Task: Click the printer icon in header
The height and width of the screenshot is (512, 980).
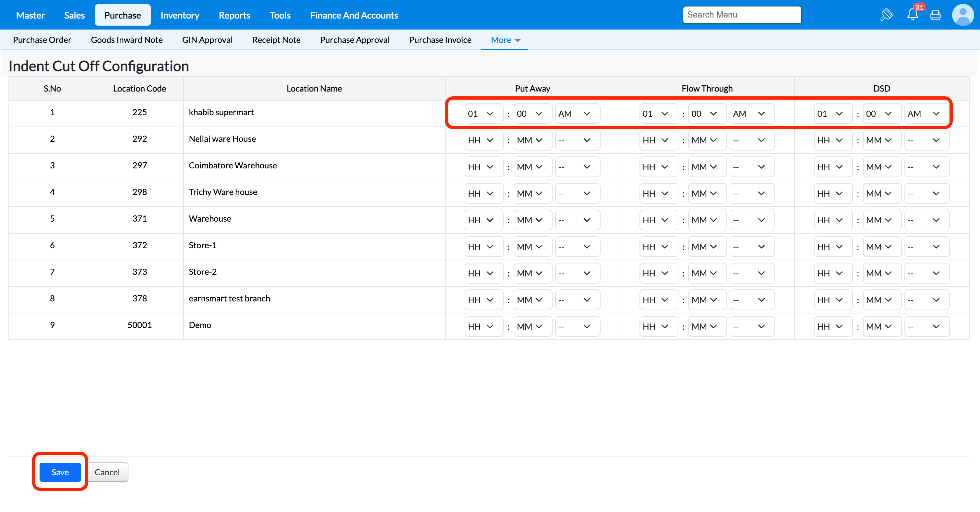Action: (x=935, y=15)
